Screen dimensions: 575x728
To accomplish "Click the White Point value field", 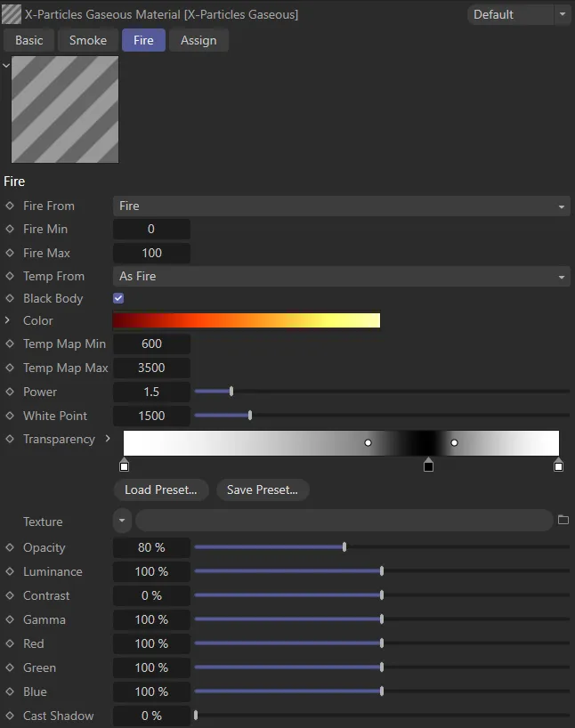I will tap(151, 416).
